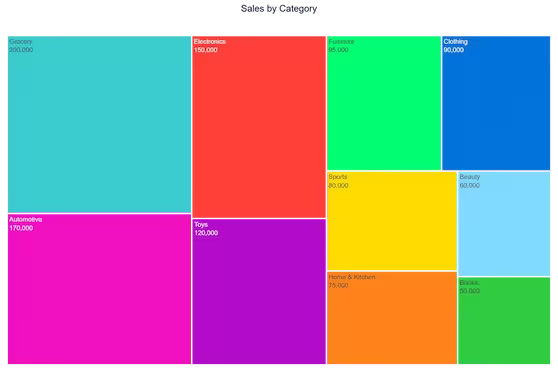Select the orange Home & Kitchen tile
This screenshot has height=372, width=558.
392,318
